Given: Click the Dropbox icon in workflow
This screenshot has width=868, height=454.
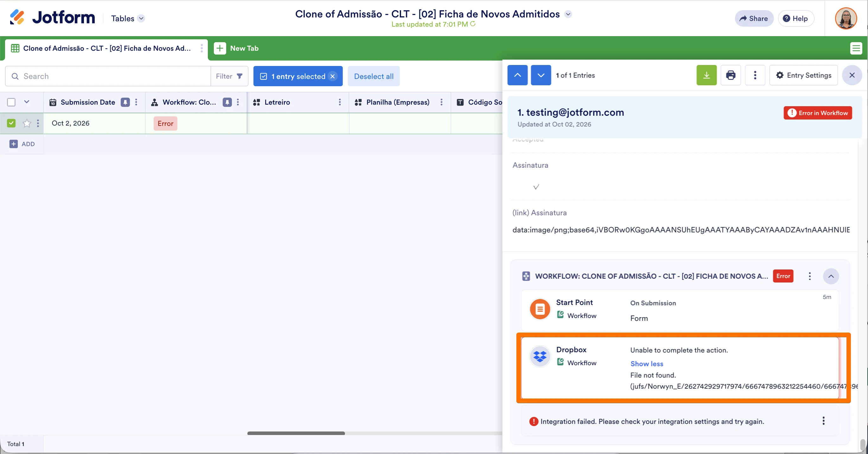Looking at the screenshot, I should [540, 356].
